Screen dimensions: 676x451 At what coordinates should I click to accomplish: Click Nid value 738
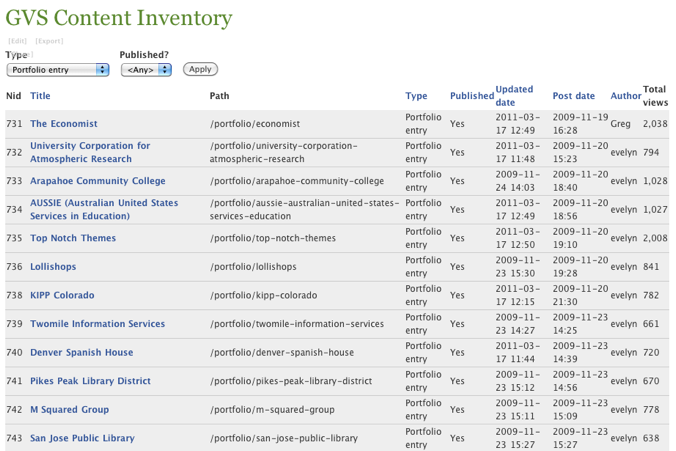click(x=14, y=295)
